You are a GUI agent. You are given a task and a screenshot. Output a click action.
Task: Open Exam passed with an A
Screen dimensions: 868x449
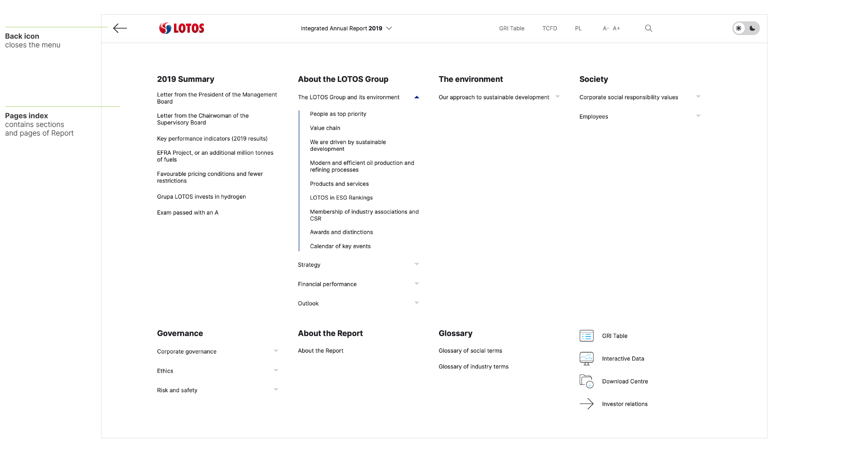pos(188,213)
